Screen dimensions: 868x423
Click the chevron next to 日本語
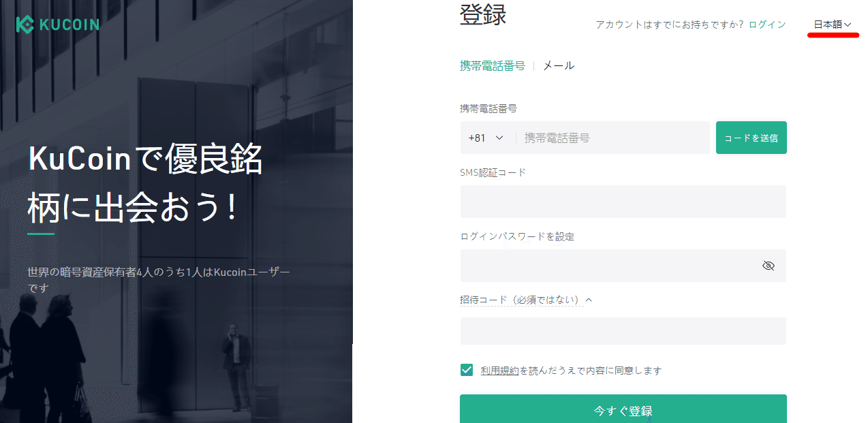point(847,25)
